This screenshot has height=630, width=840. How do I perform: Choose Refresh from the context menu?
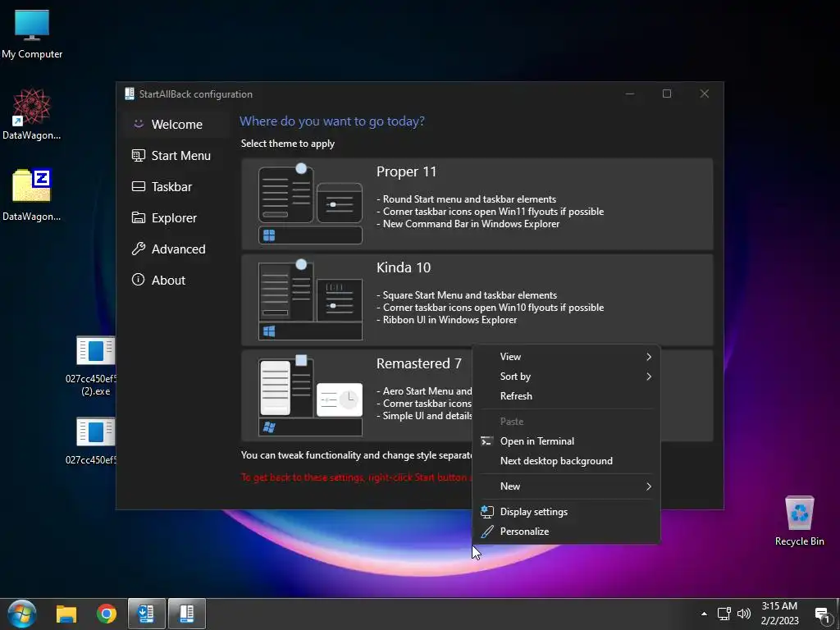[566, 396]
